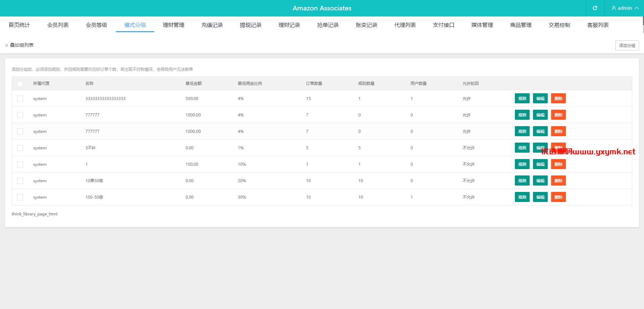Click 添加分组 button
This screenshot has width=644, height=309.
pos(627,45)
